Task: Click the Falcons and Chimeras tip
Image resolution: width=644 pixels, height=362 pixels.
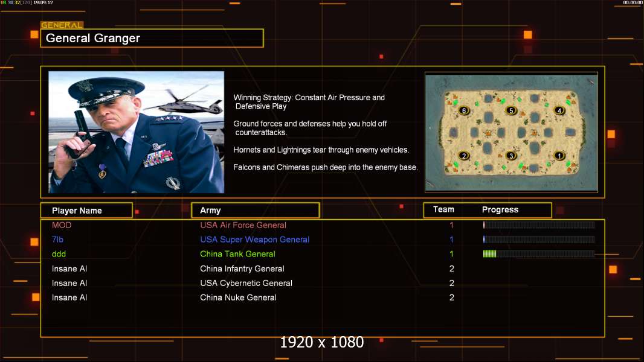Action: point(326,167)
